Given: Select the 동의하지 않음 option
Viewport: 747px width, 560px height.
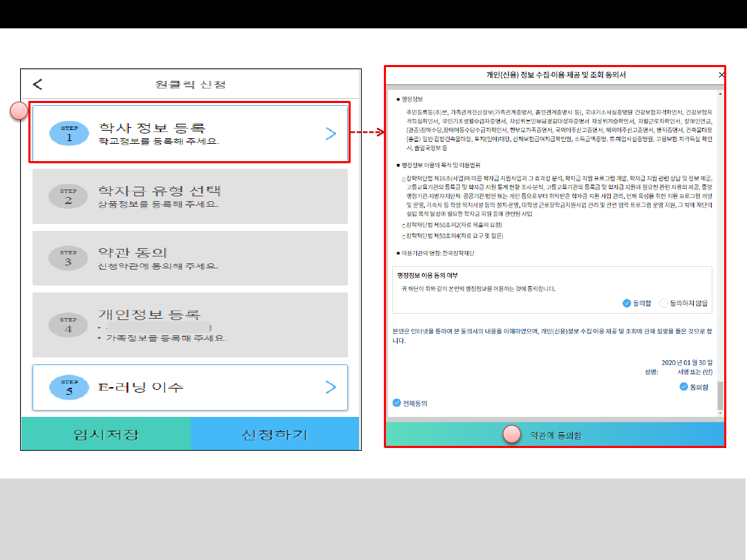Looking at the screenshot, I should tap(664, 303).
